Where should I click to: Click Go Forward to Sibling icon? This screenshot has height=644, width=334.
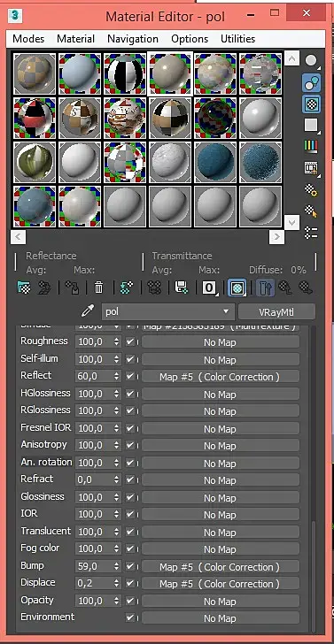point(305,287)
